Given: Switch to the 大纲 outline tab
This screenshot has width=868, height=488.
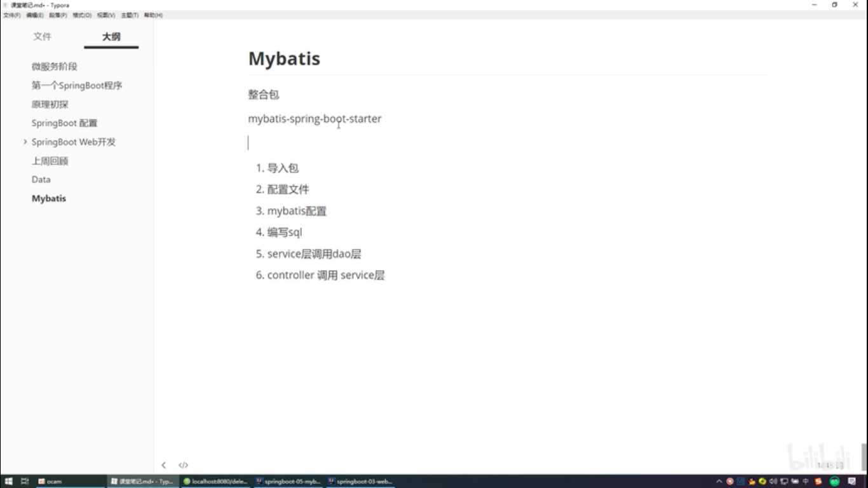Looking at the screenshot, I should point(111,37).
